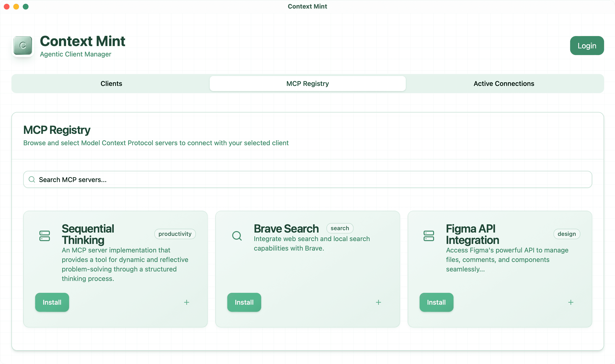Click the search icon in the search bar
This screenshot has height=364, width=615.
32,179
